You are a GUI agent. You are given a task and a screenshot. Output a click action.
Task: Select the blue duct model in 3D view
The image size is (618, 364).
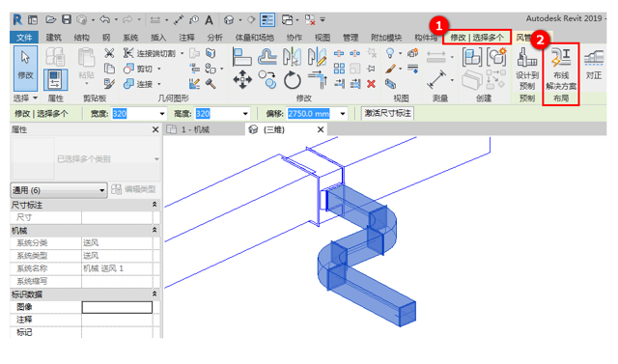coord(365,250)
